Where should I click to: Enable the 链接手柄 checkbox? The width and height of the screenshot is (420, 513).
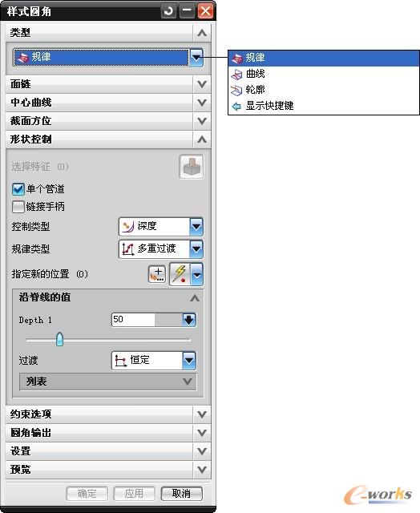18,207
